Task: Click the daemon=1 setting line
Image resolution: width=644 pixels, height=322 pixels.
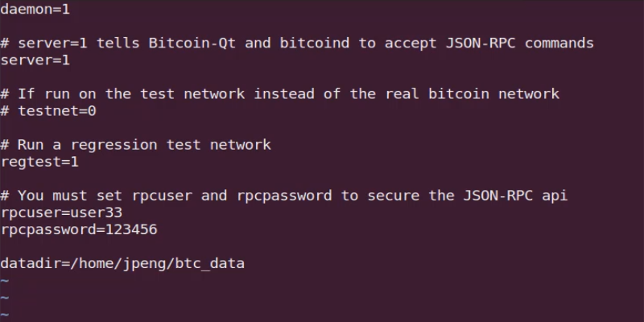Action: click(x=35, y=9)
